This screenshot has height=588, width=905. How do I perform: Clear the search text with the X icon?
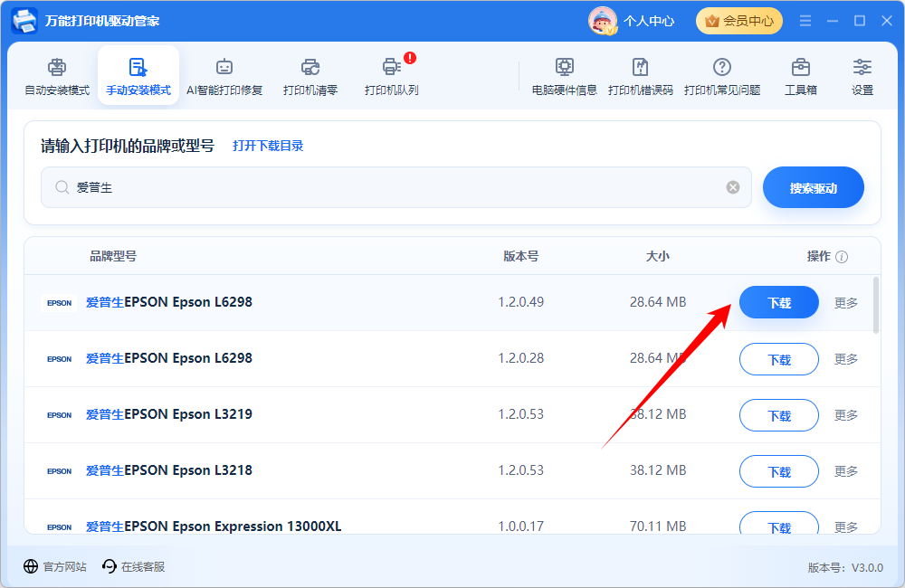[x=733, y=187]
